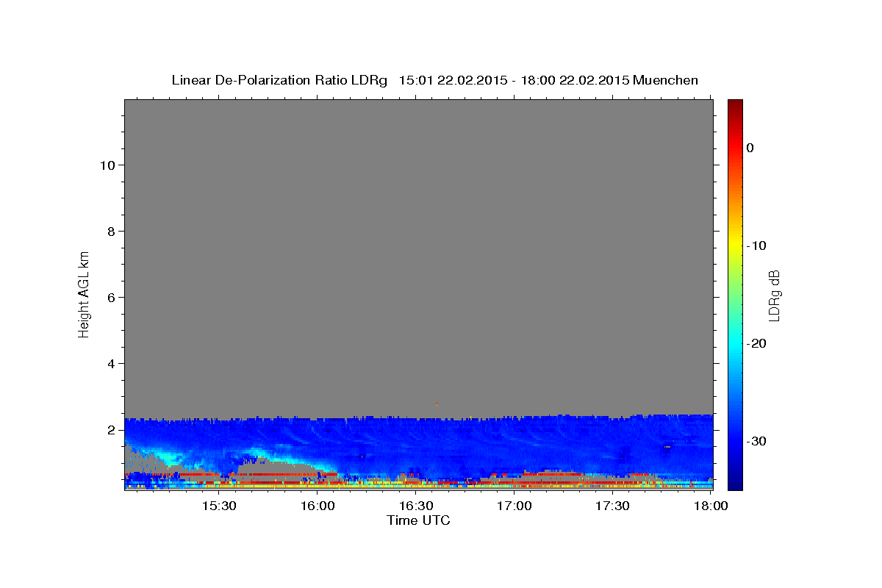
Task: Click the plot title 'Linear De-Polarization Ratio LDRg'
Action: [x=279, y=80]
